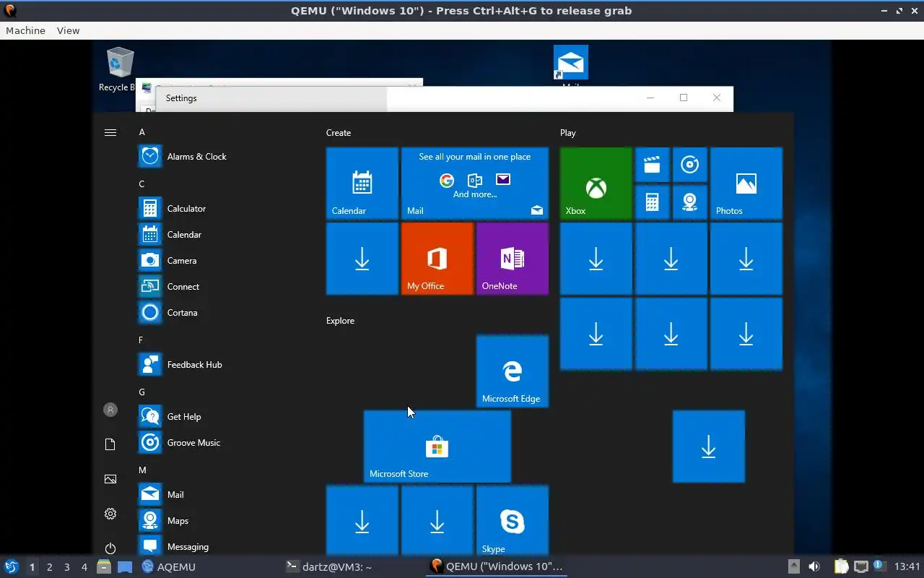Open Movies & TV clapperboard small tile

click(x=653, y=165)
